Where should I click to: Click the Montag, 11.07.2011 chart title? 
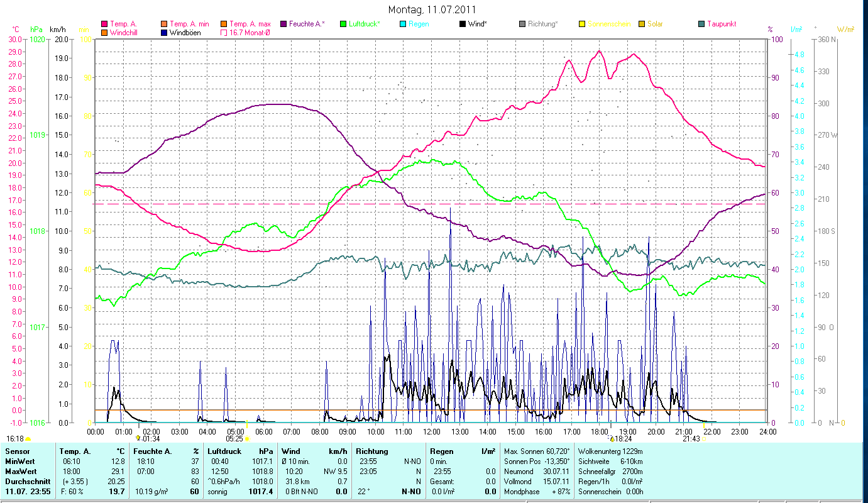pos(432,9)
